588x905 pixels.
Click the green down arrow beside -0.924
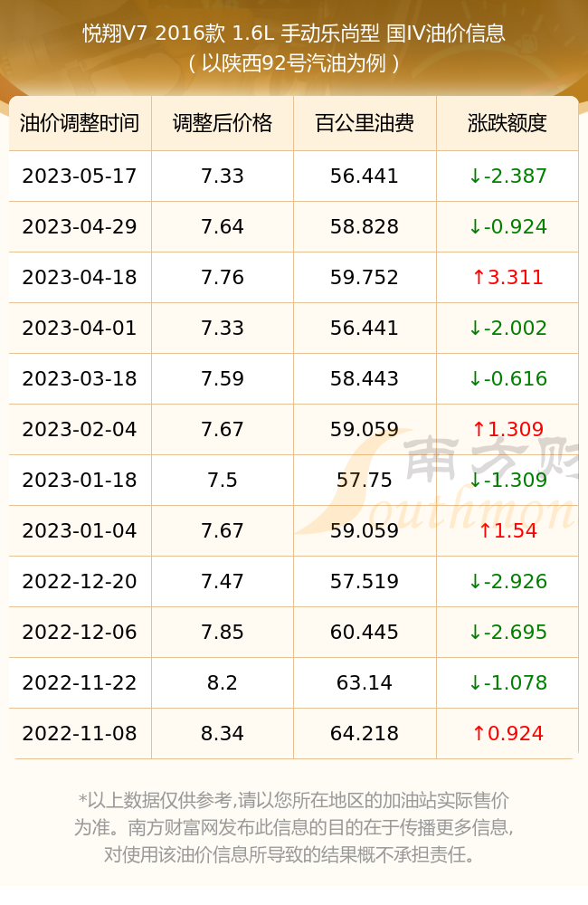pyautogui.click(x=475, y=227)
